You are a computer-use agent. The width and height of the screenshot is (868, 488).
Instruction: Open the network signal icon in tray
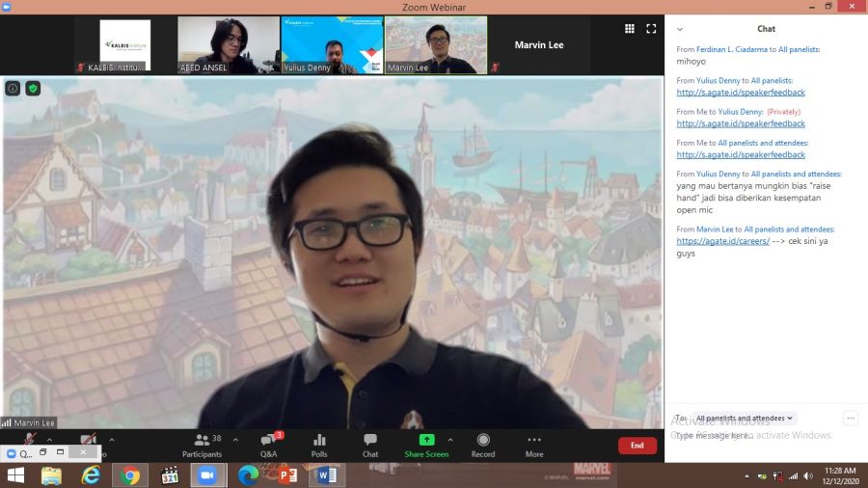[794, 475]
